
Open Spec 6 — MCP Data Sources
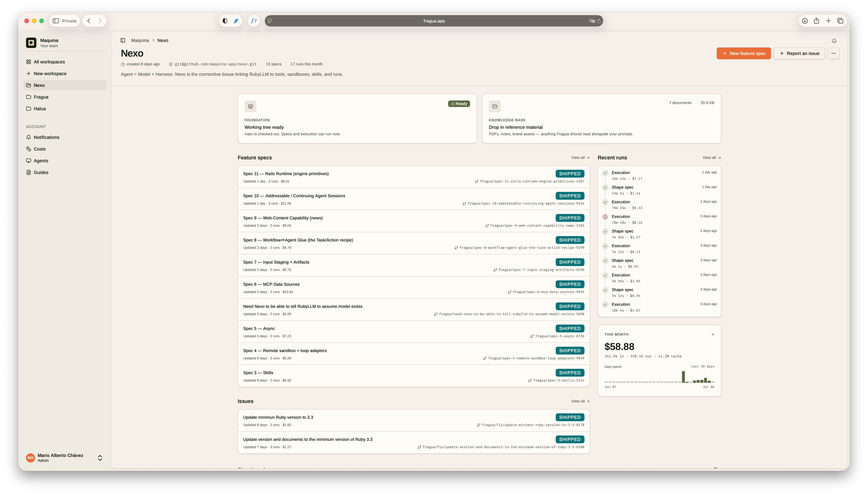click(413, 287)
